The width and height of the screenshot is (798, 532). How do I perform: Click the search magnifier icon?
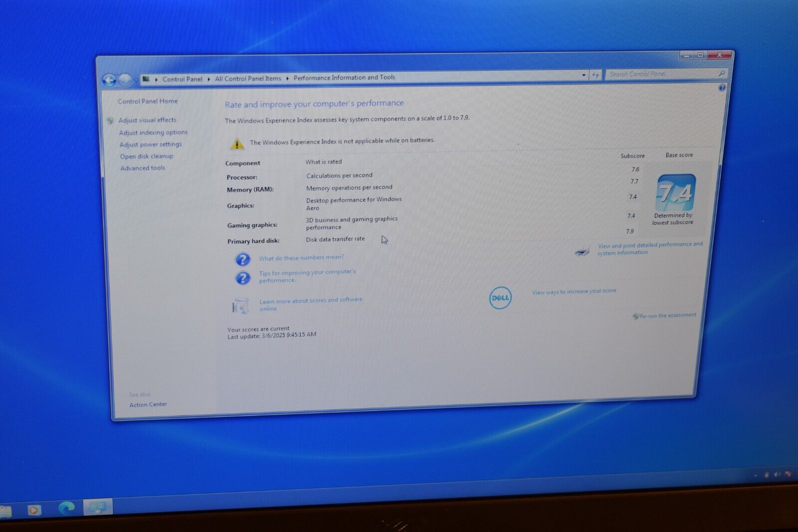721,73
